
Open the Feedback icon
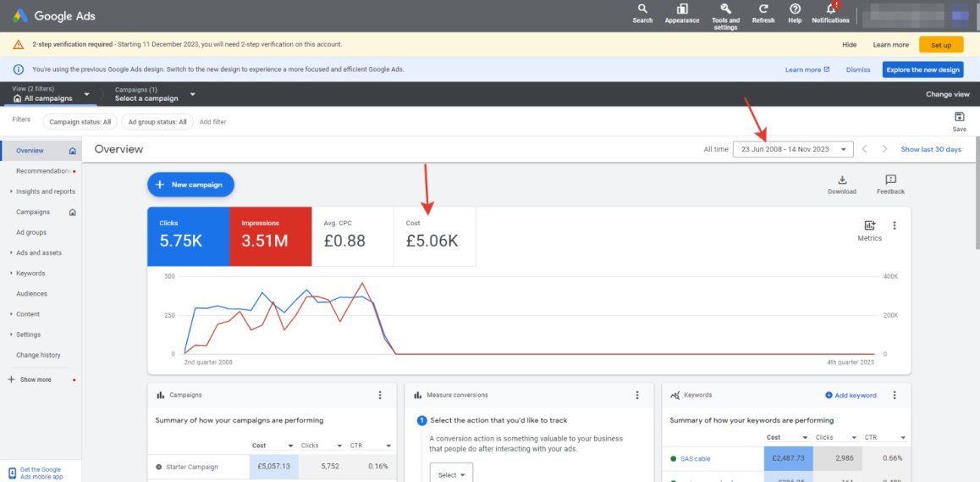(x=890, y=180)
